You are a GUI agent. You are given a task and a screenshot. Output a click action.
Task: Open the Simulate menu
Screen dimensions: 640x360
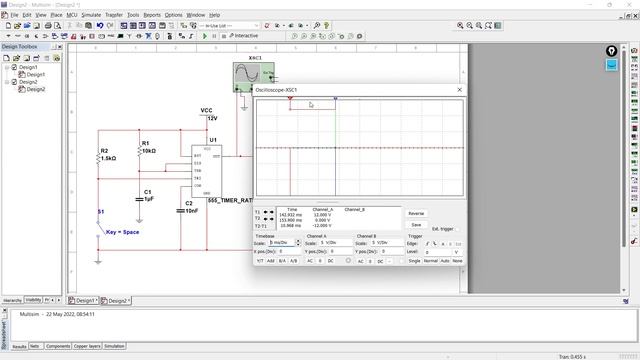pos(91,15)
